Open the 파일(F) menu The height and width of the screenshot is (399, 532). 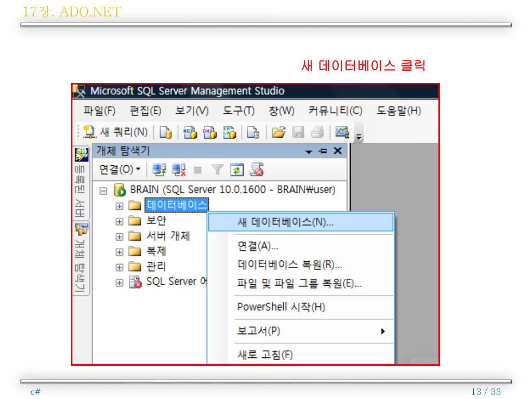[x=99, y=111]
